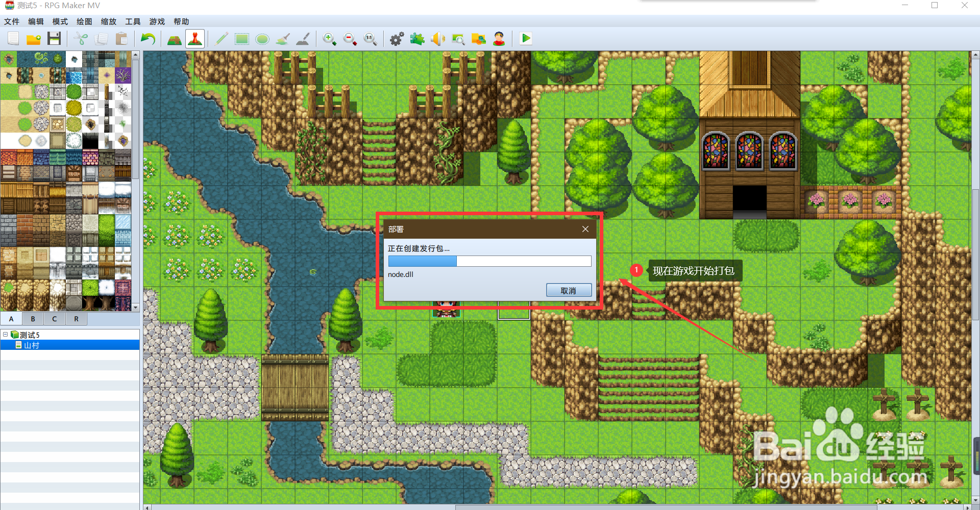Open the 帮助 menu
The image size is (980, 510).
tap(181, 21)
